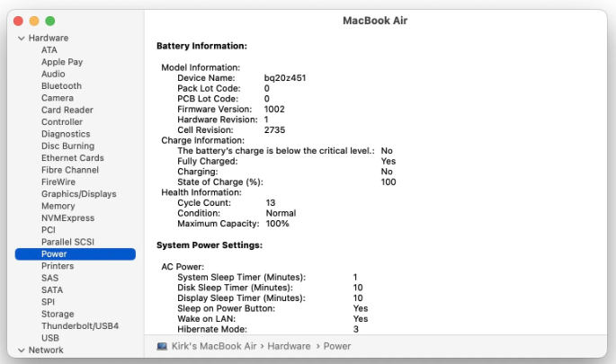Click the Disk Sleep Timer row label
This screenshot has width=616, height=364.
point(235,288)
